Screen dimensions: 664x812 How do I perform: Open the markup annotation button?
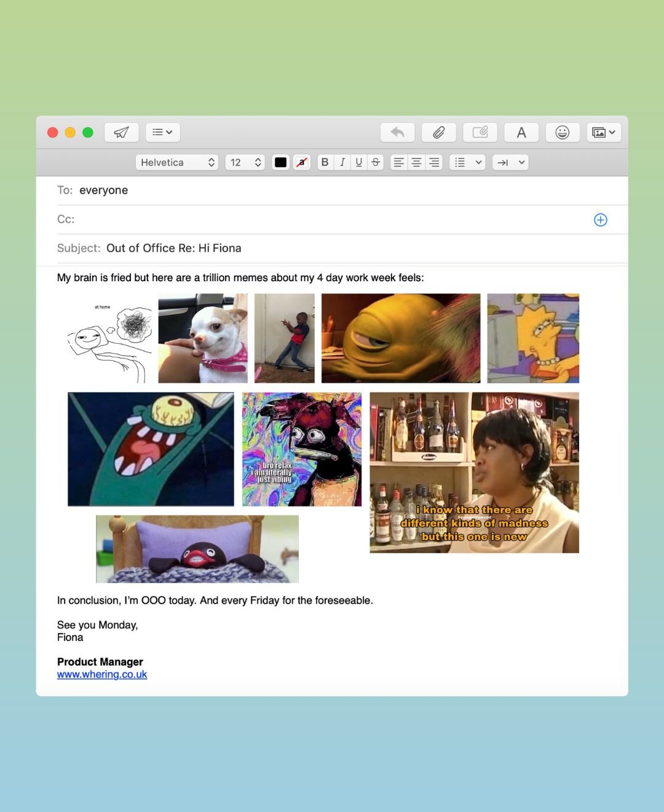click(x=480, y=132)
